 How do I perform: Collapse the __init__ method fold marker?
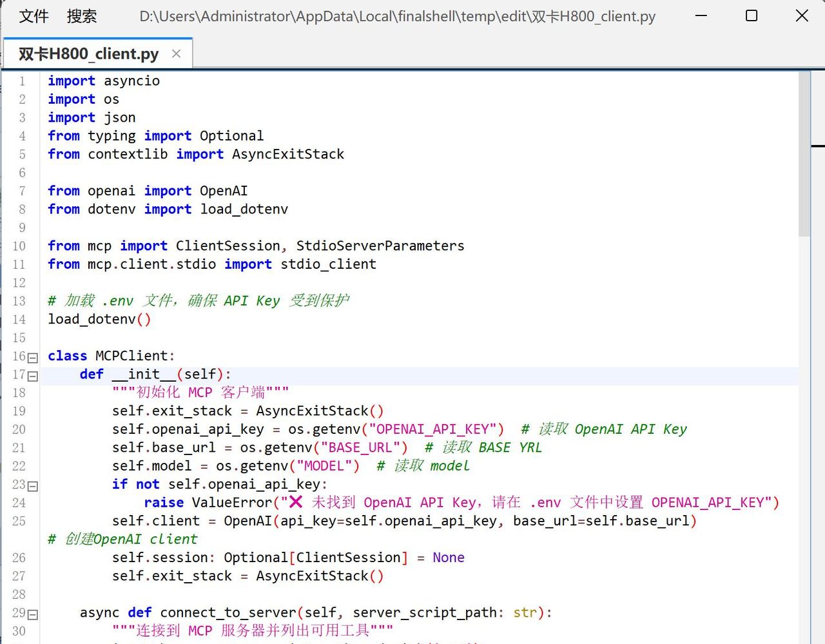(x=33, y=376)
